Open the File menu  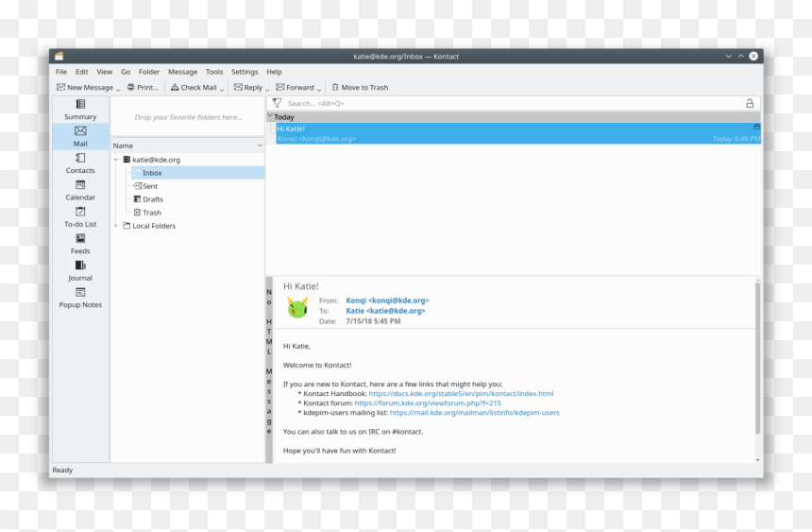[61, 72]
